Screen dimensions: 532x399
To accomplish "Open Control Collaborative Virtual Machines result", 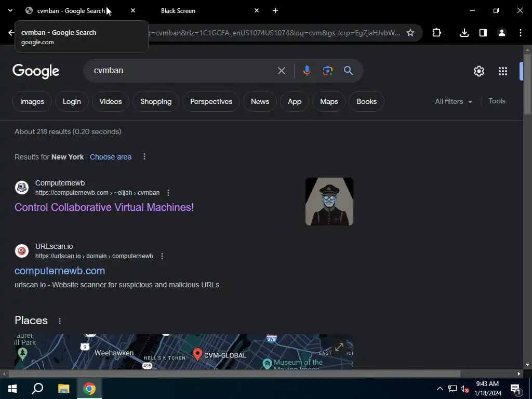I will [104, 207].
